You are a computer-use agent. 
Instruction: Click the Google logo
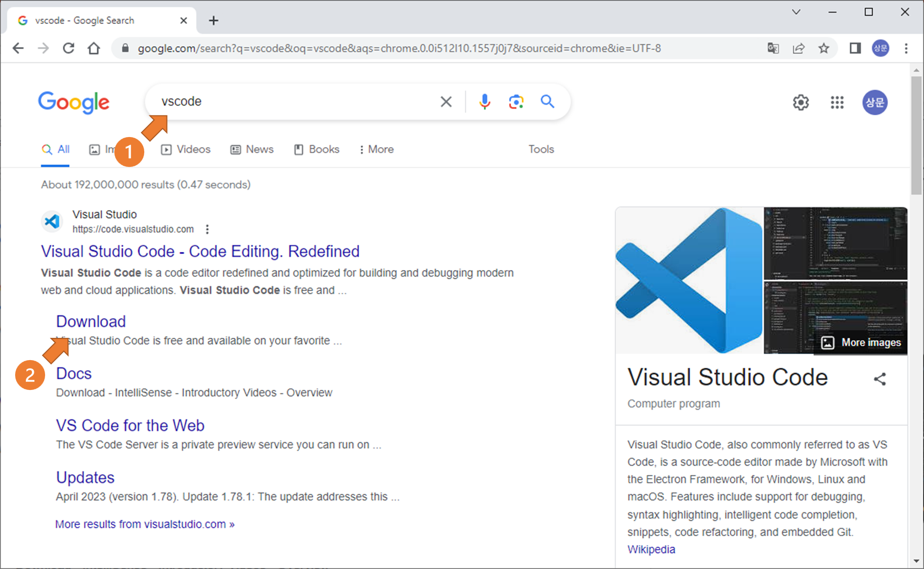coord(74,103)
